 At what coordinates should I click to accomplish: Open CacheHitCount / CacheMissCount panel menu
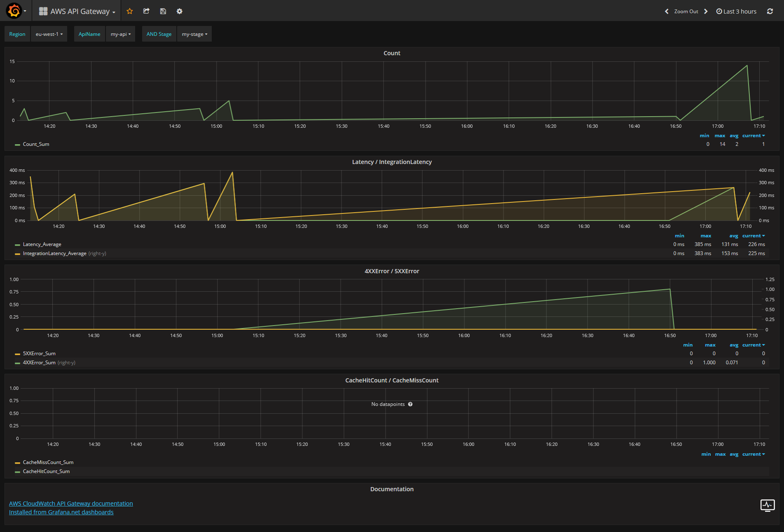click(x=392, y=380)
